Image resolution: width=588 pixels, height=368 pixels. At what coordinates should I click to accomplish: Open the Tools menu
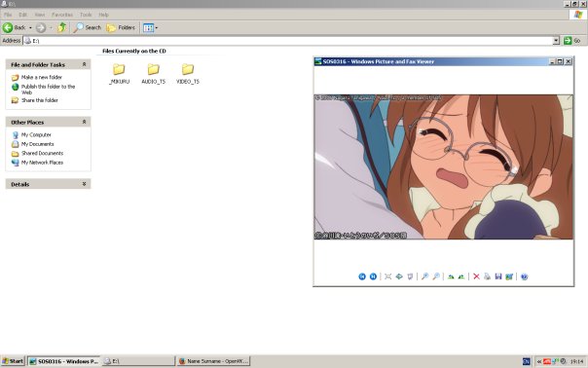tap(86, 15)
